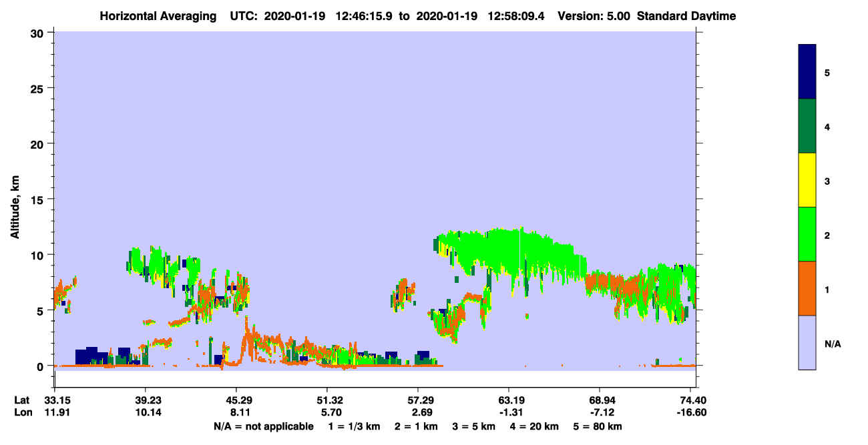Image resolution: width=868 pixels, height=445 pixels.
Task: Click the orange colorbar segment labeled 1
Action: pos(807,288)
